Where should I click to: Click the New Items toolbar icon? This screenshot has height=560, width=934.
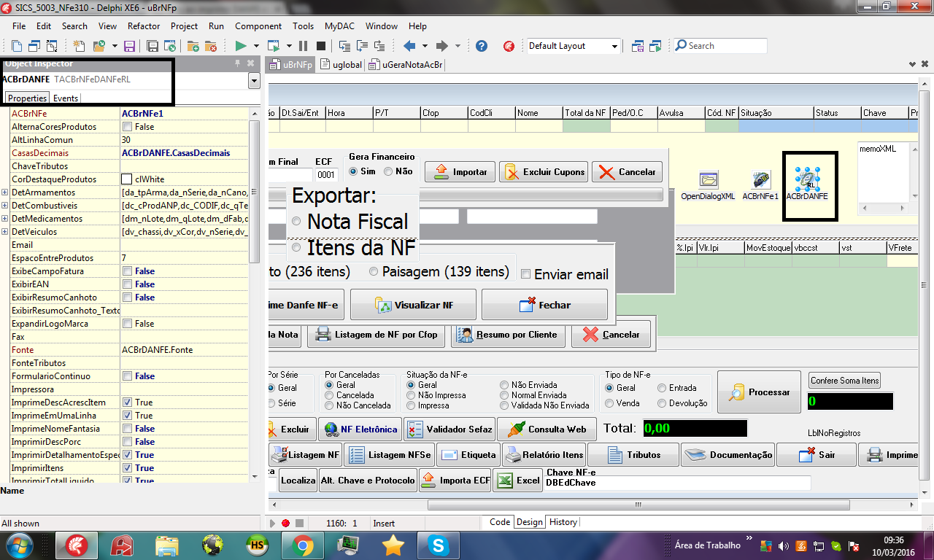point(78,46)
